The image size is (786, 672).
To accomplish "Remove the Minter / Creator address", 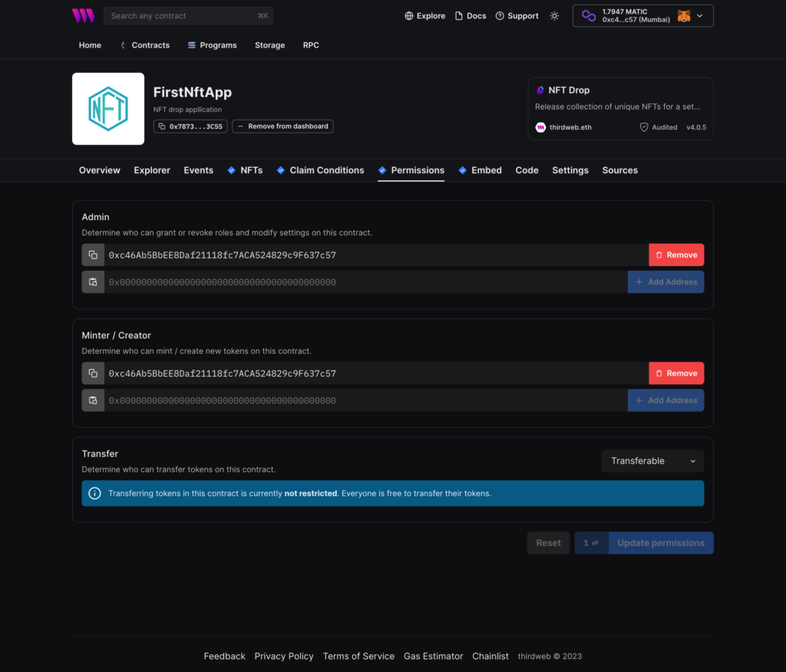I will point(676,374).
